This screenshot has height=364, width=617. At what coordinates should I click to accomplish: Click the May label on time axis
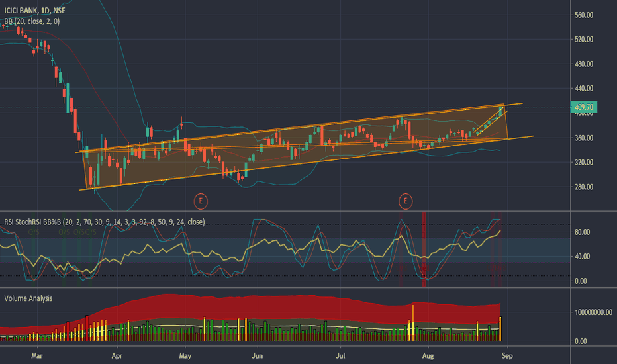pyautogui.click(x=185, y=356)
